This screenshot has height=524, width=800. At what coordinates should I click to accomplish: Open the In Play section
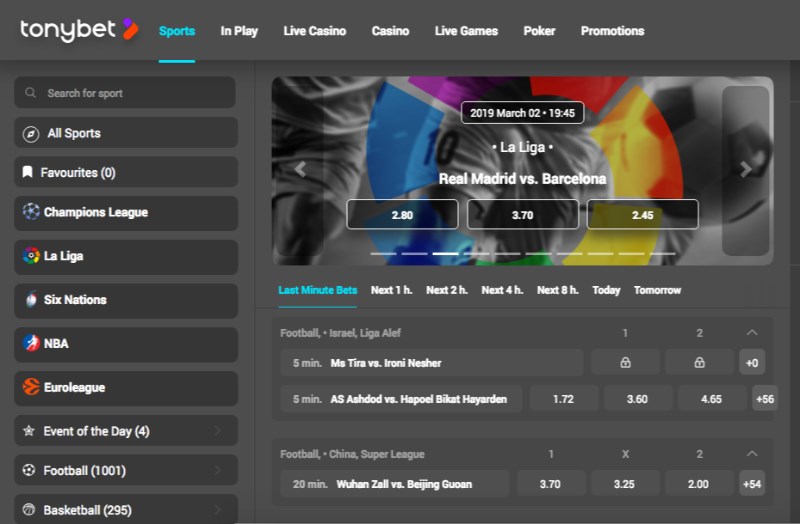click(x=239, y=31)
